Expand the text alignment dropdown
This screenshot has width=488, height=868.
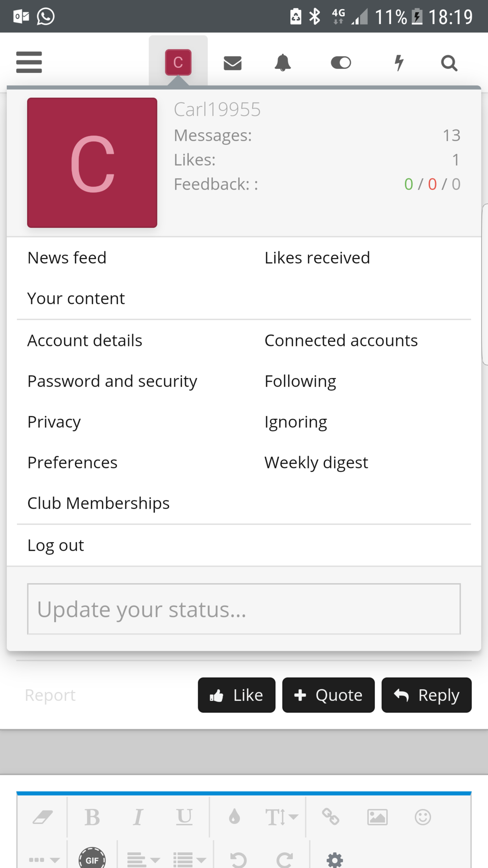[x=143, y=860]
